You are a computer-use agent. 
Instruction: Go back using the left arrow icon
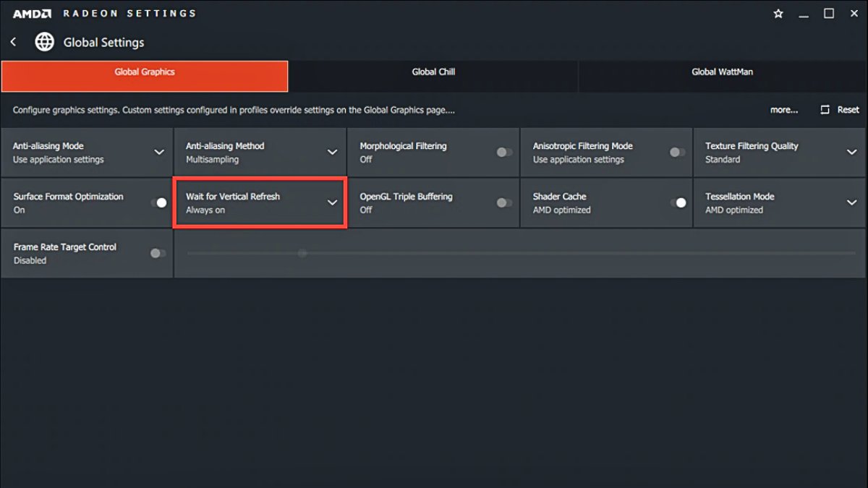pyautogui.click(x=13, y=43)
